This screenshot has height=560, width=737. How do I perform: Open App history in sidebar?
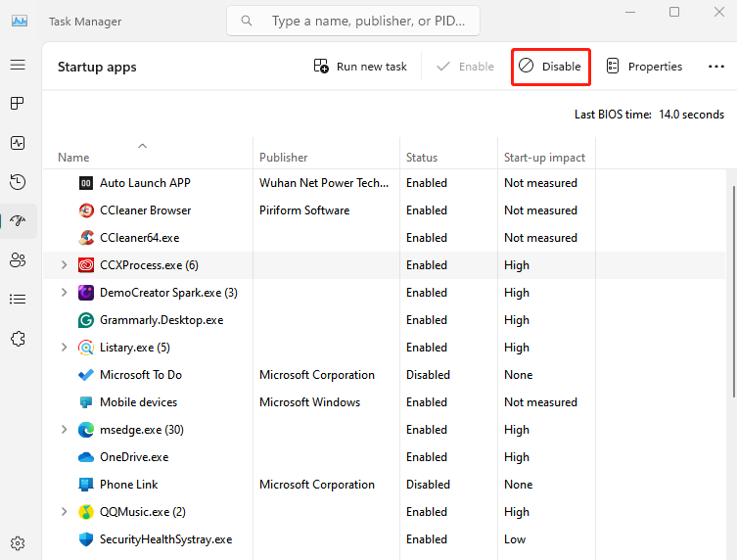[x=18, y=182]
